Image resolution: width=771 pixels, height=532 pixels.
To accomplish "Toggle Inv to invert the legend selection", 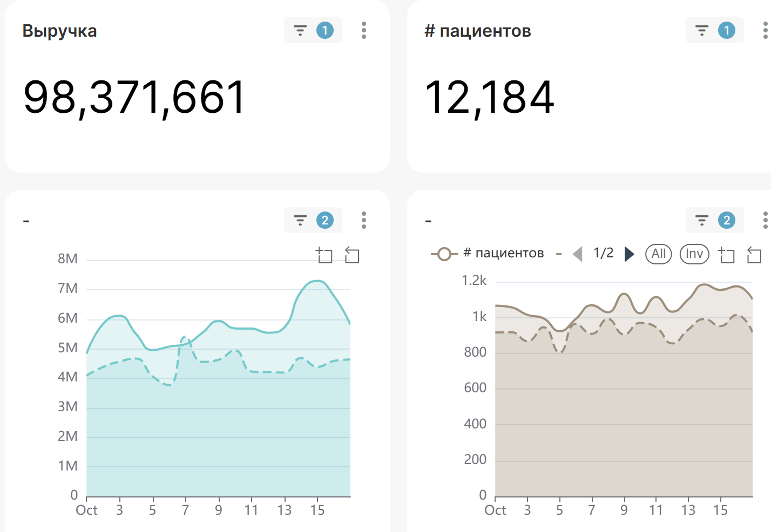I will 694,254.
